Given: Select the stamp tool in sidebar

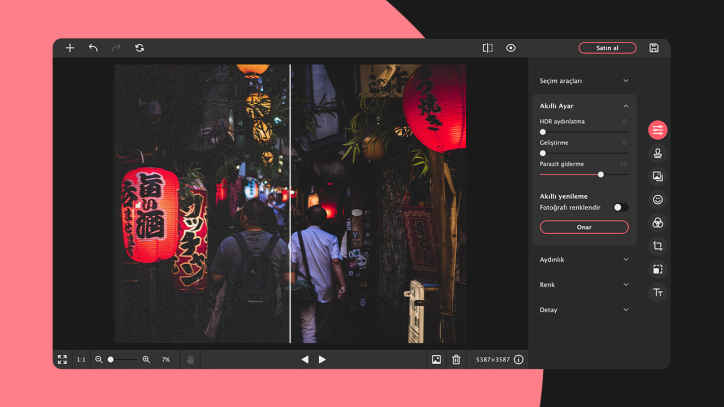Looking at the screenshot, I should [x=658, y=153].
